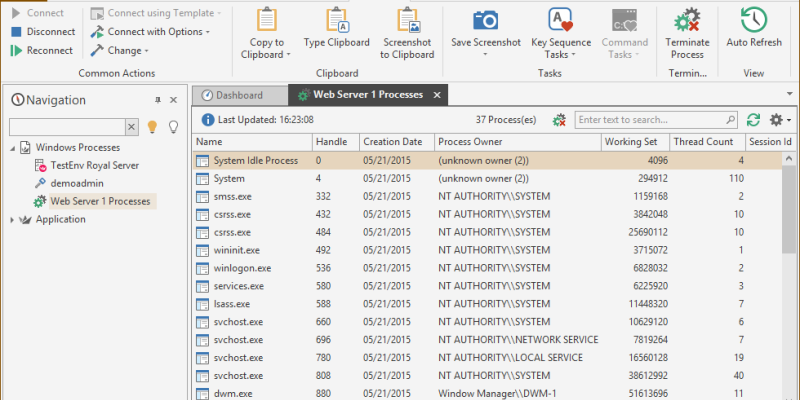Click Screenshot to Clipboard icon
The width and height of the screenshot is (800, 400).
407,21
